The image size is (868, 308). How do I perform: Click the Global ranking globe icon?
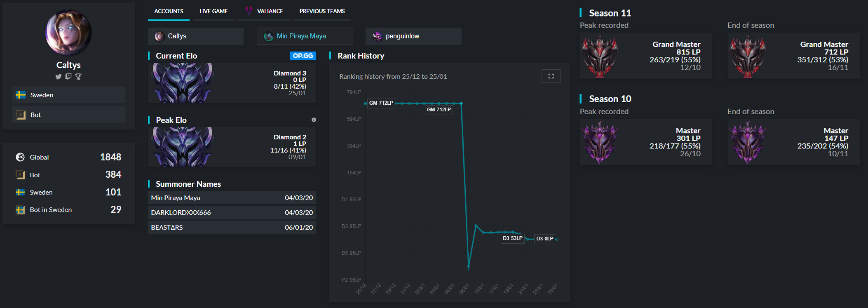pos(20,157)
